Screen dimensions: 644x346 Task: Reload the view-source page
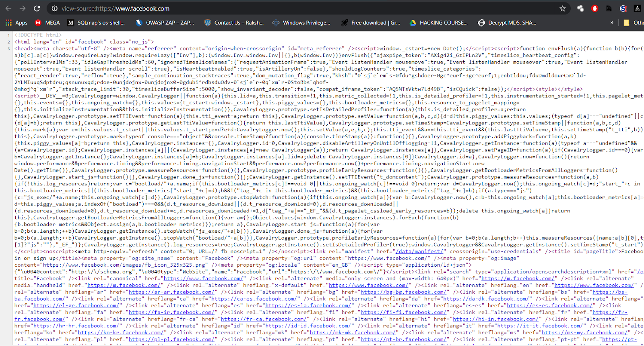click(37, 8)
